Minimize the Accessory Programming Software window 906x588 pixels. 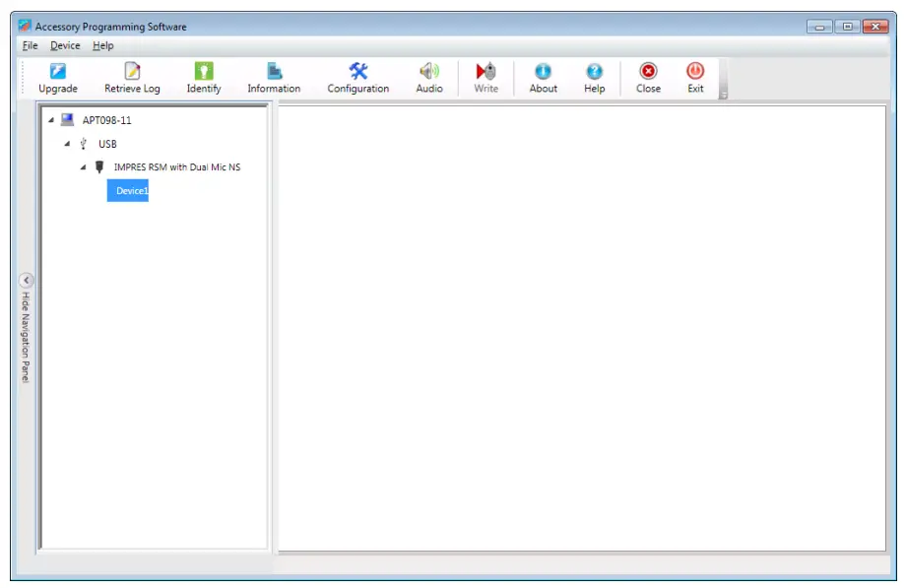(819, 27)
